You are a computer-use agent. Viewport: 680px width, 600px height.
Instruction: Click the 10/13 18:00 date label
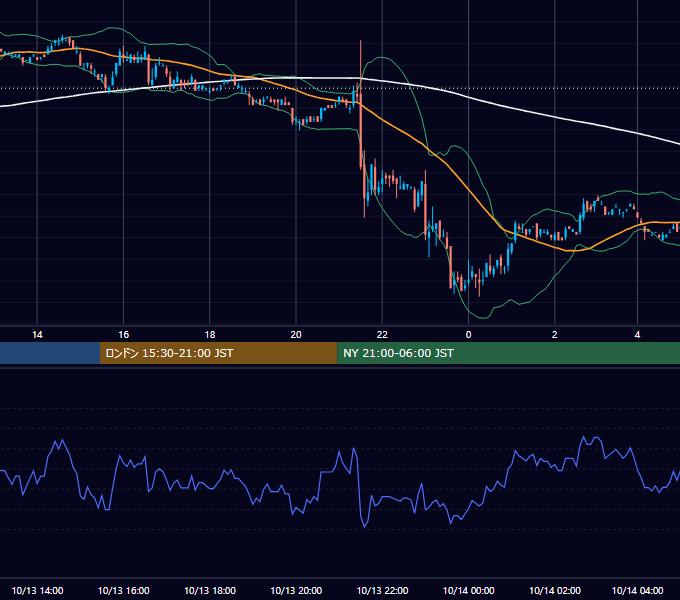tap(210, 590)
